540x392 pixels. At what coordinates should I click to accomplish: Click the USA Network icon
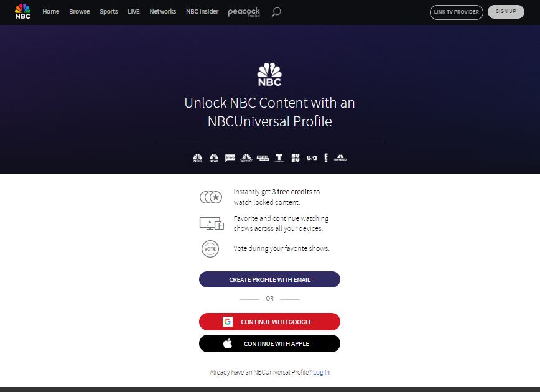310,157
